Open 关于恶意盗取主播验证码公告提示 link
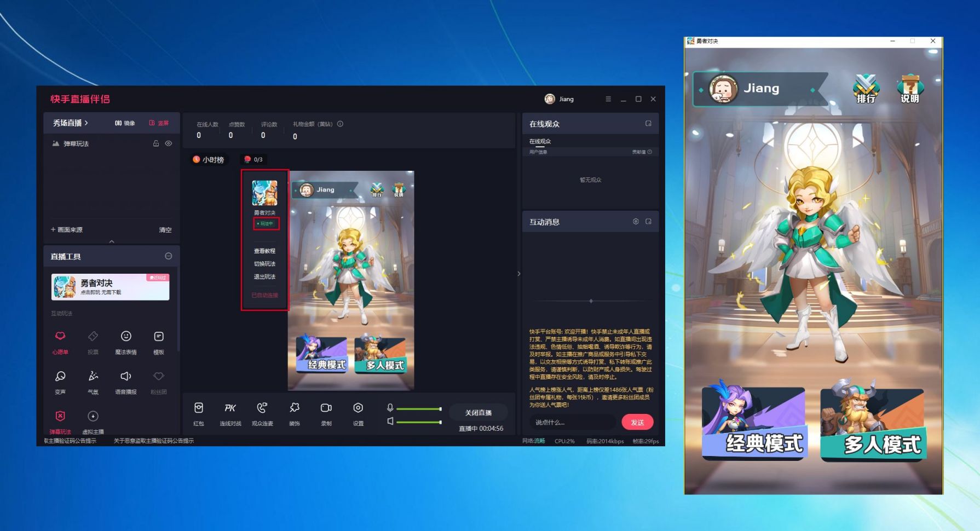The image size is (980, 531). click(x=154, y=441)
